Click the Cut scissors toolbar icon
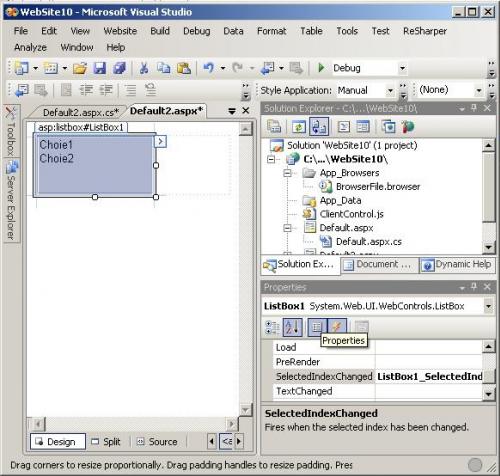Image resolution: width=500 pixels, height=476 pixels. (x=144, y=68)
